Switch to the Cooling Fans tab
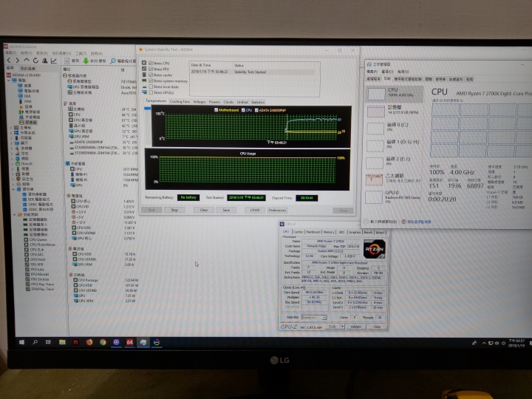 click(180, 102)
